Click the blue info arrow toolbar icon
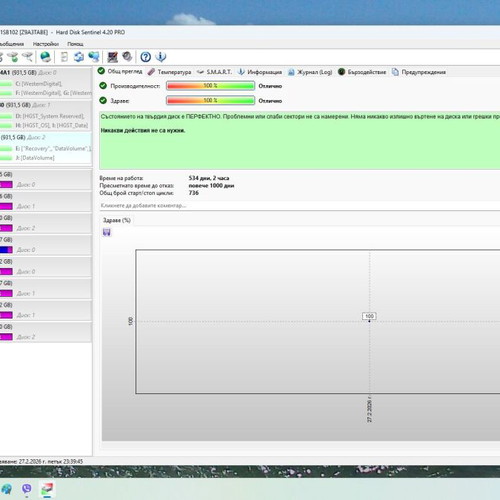 point(161,57)
